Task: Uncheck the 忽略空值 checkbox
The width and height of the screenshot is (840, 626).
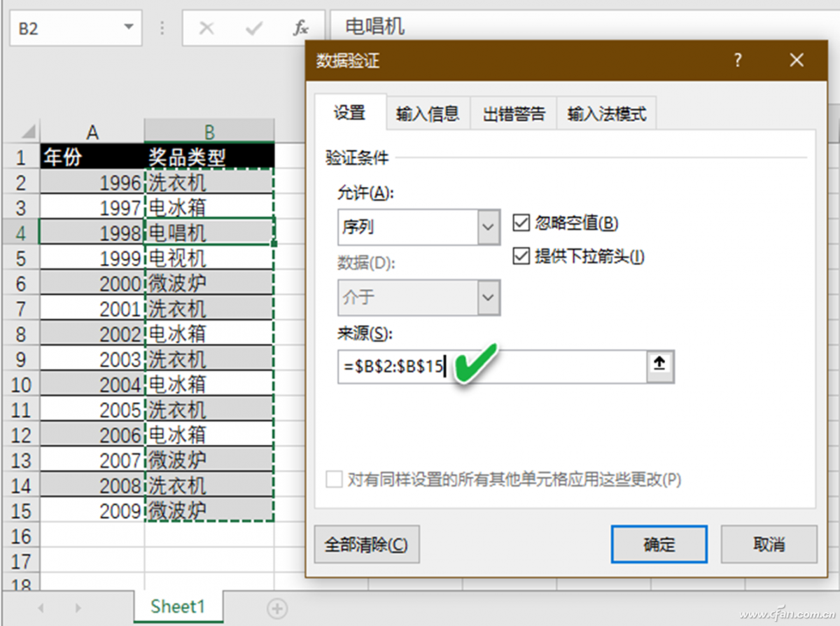Action: [x=521, y=223]
